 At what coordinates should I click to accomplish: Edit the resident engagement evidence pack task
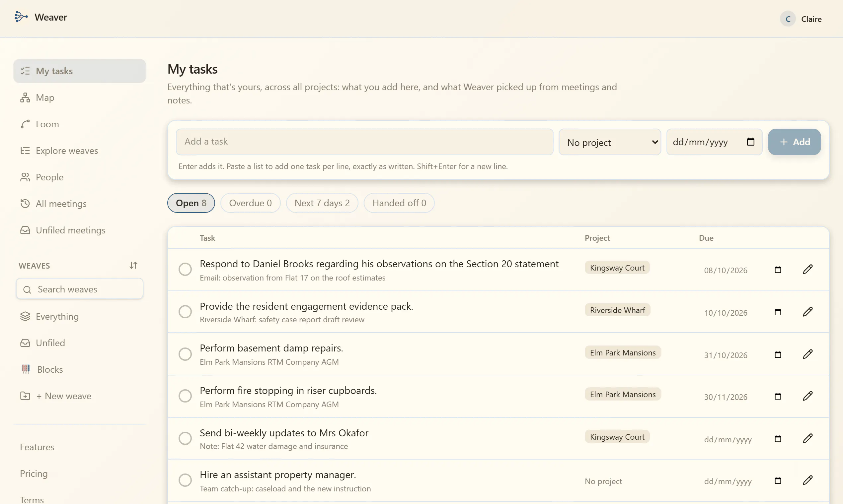tap(807, 312)
